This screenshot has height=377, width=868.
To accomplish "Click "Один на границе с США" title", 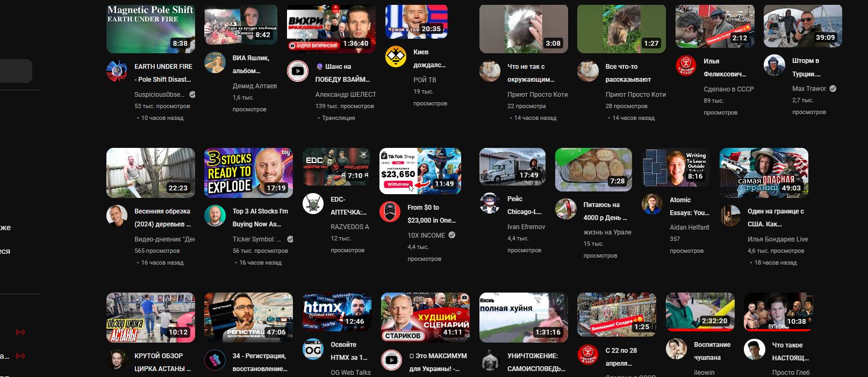I will [x=776, y=217].
